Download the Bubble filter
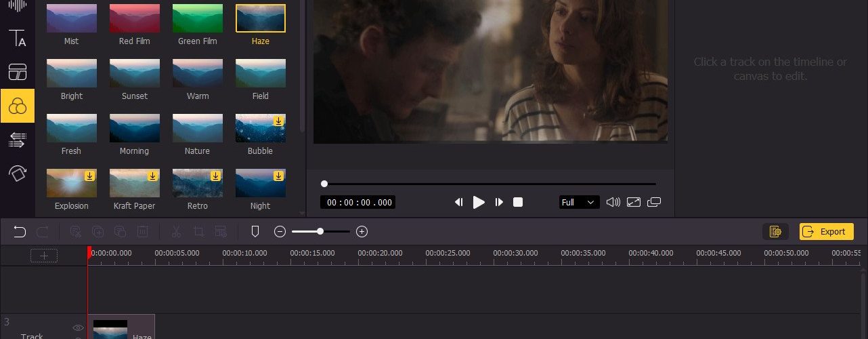The image size is (868, 339). pyautogui.click(x=278, y=121)
